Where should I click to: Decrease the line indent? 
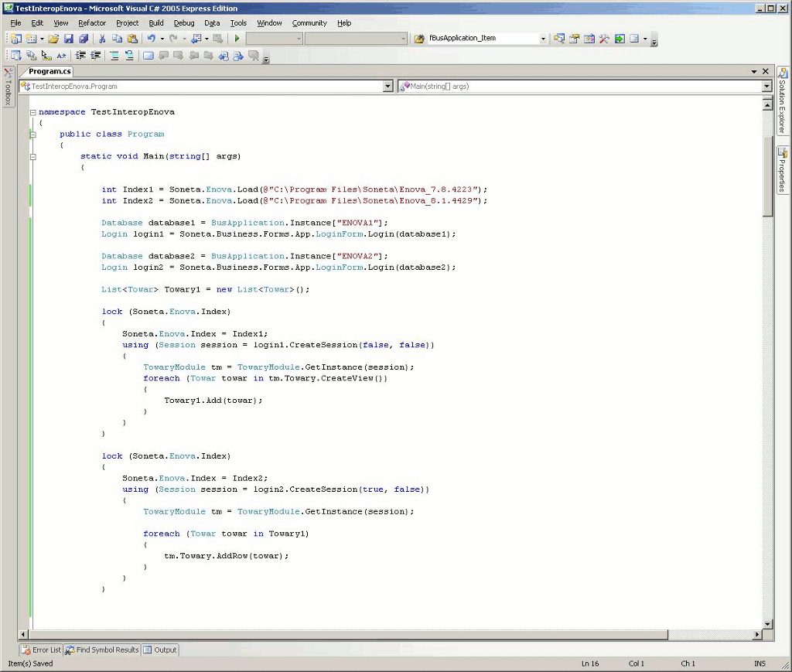coord(80,56)
